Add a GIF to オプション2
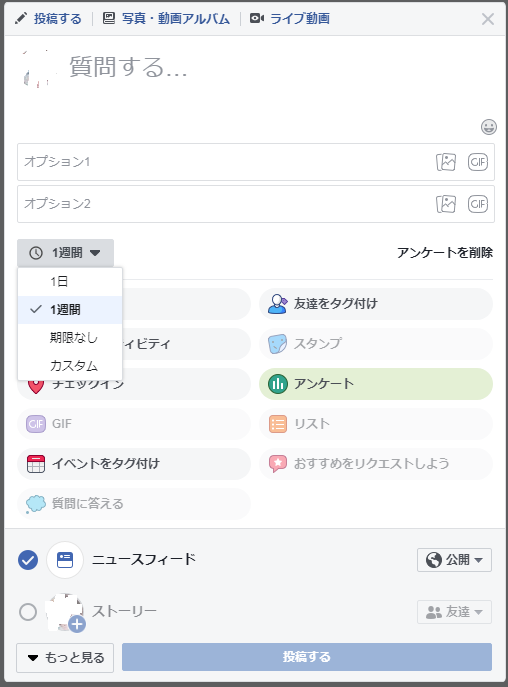The height and width of the screenshot is (687, 508). pyautogui.click(x=478, y=204)
